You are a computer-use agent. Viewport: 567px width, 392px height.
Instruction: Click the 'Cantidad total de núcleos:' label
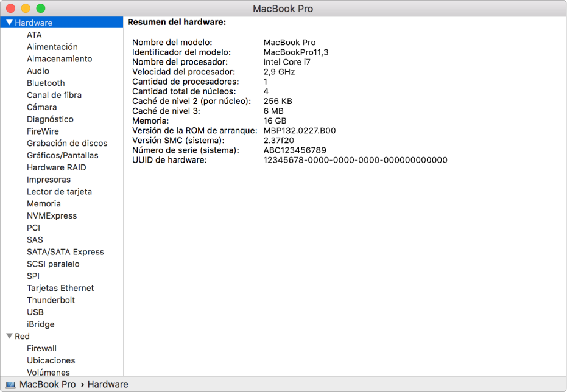(x=184, y=91)
